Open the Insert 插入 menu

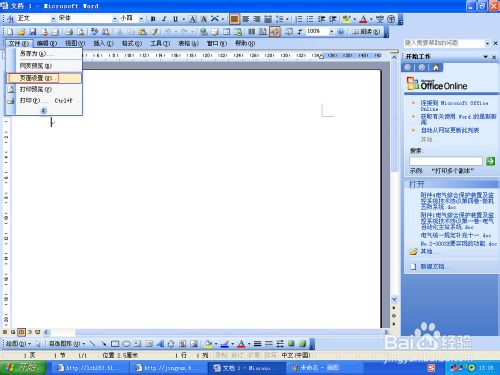[x=103, y=43]
